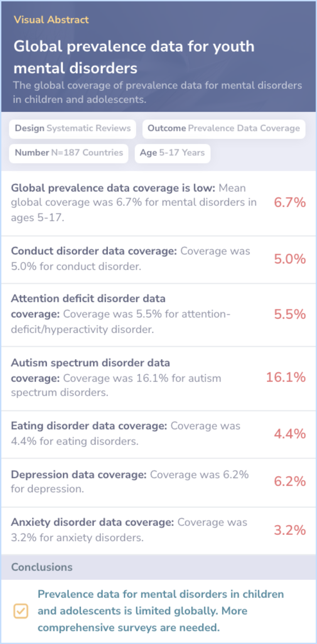Image resolution: width=317 pixels, height=644 pixels.
Task: Click the 6.2% depression value
Action: [290, 481]
